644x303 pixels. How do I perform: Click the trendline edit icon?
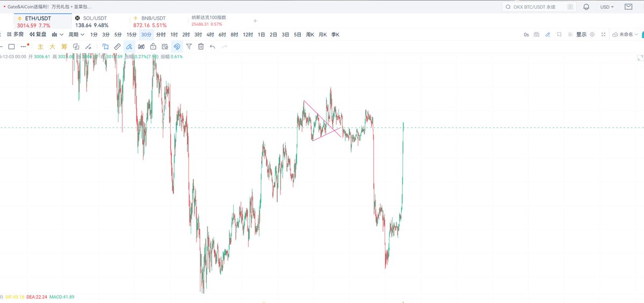point(88,47)
